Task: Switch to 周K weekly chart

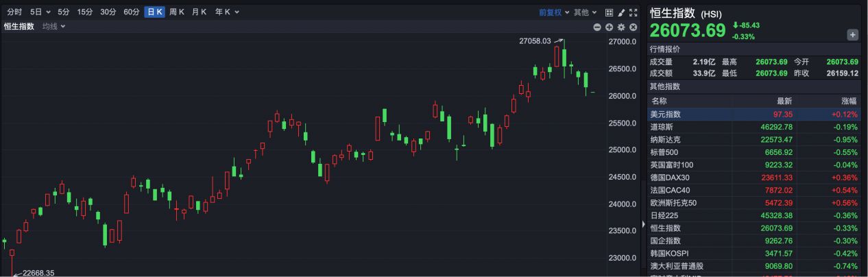Action: (177, 12)
